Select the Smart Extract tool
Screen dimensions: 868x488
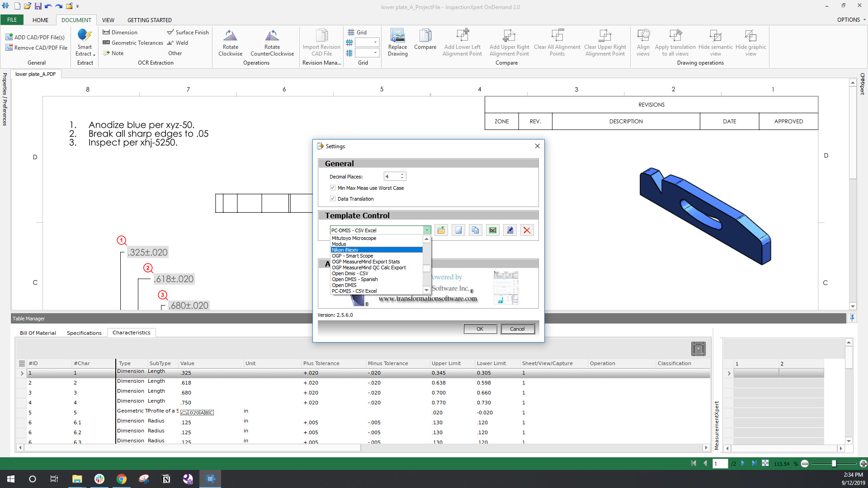[x=85, y=44]
